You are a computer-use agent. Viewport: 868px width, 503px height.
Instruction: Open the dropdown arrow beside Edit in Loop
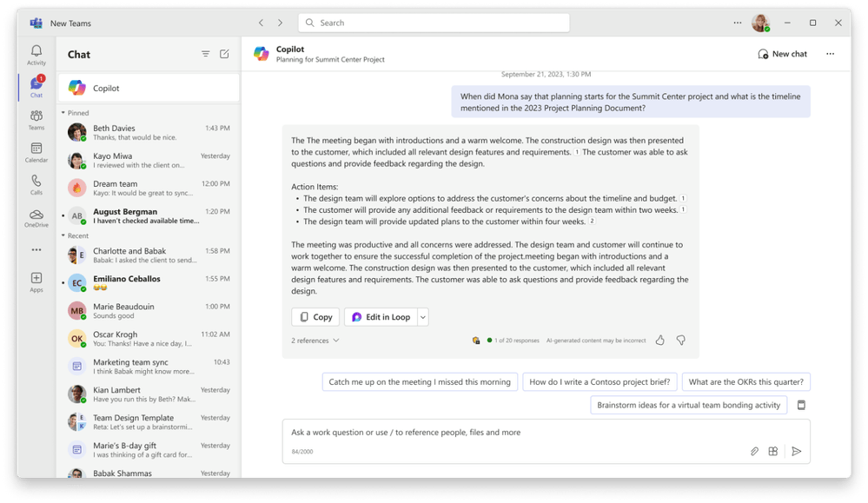click(x=423, y=317)
